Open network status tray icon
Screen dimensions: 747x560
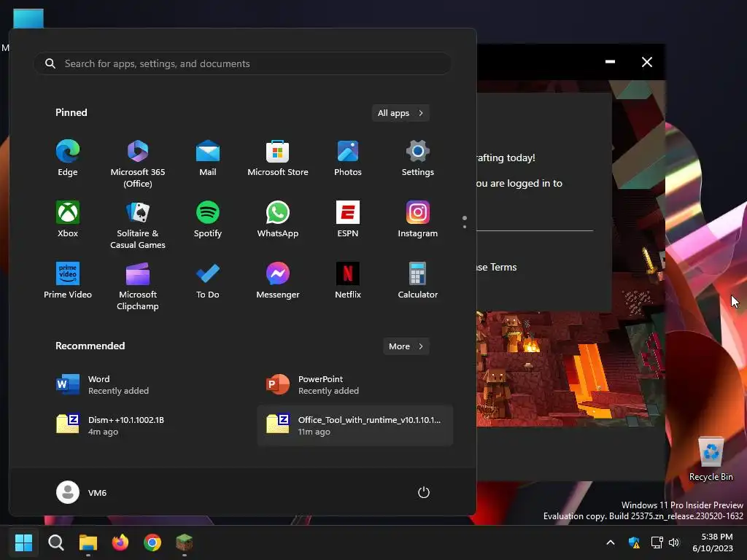(x=657, y=542)
